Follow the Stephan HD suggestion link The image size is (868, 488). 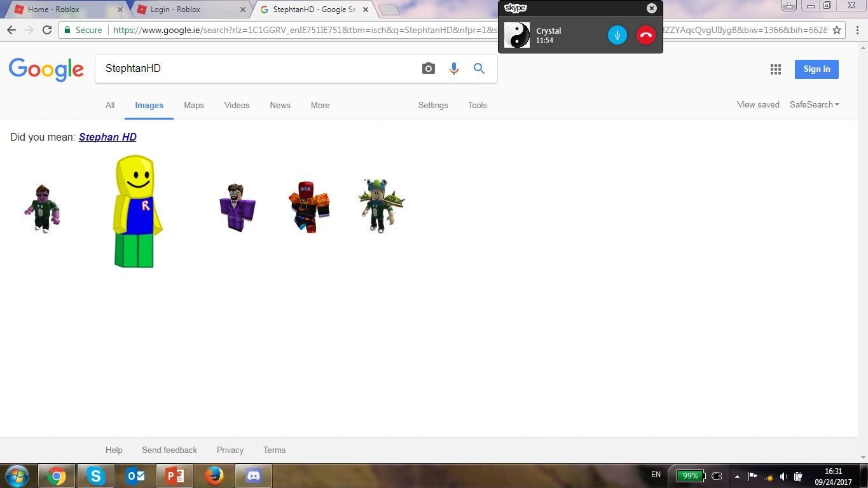pyautogui.click(x=107, y=137)
